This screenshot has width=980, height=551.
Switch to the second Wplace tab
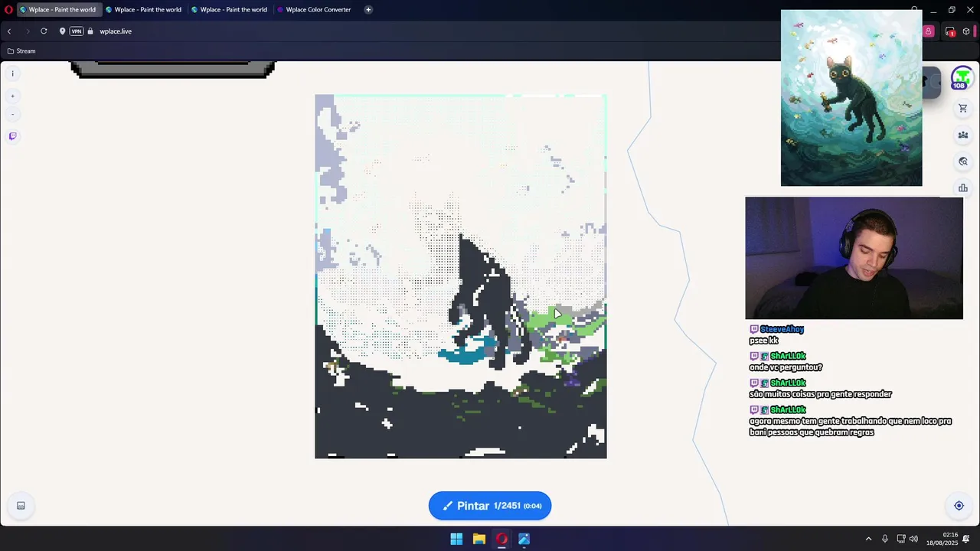[x=144, y=10]
